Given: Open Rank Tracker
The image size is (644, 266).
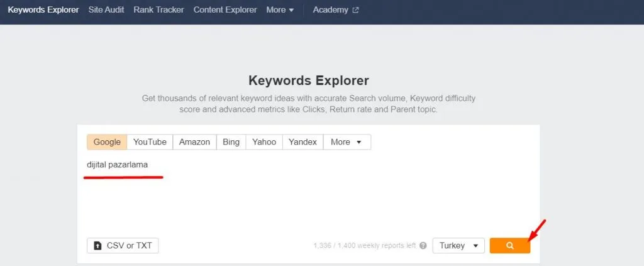Looking at the screenshot, I should tap(158, 10).
